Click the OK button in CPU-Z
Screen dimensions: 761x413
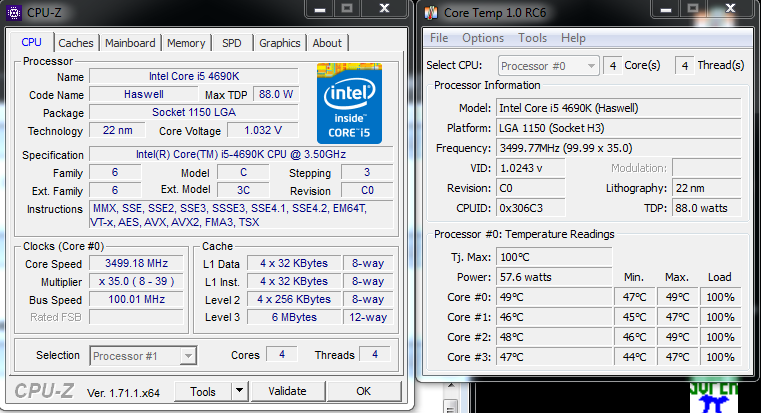(364, 391)
